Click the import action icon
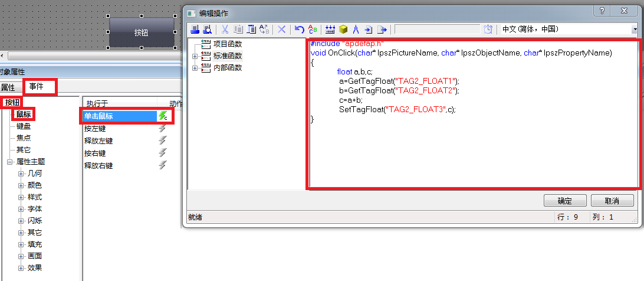Viewport: 644px width, 281px height. coord(369,29)
